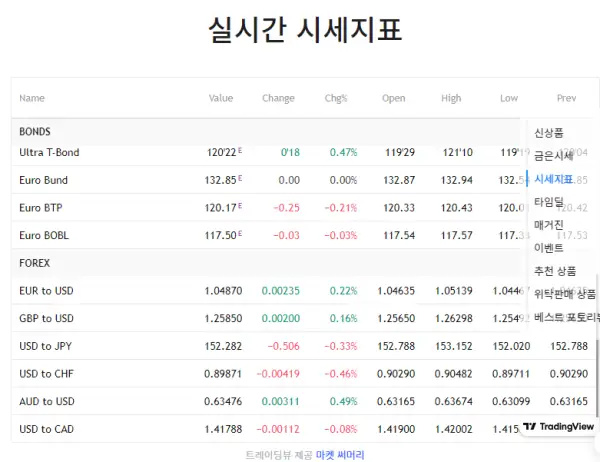This screenshot has width=600, height=462.
Task: Click Euro BTP value 120.17
Action: point(220,208)
